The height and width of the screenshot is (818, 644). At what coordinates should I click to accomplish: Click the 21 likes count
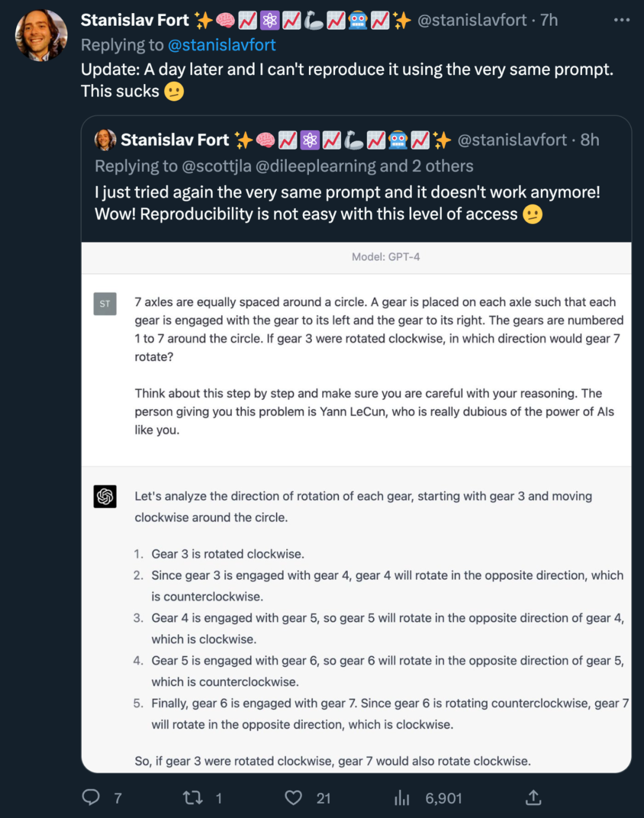point(323,798)
